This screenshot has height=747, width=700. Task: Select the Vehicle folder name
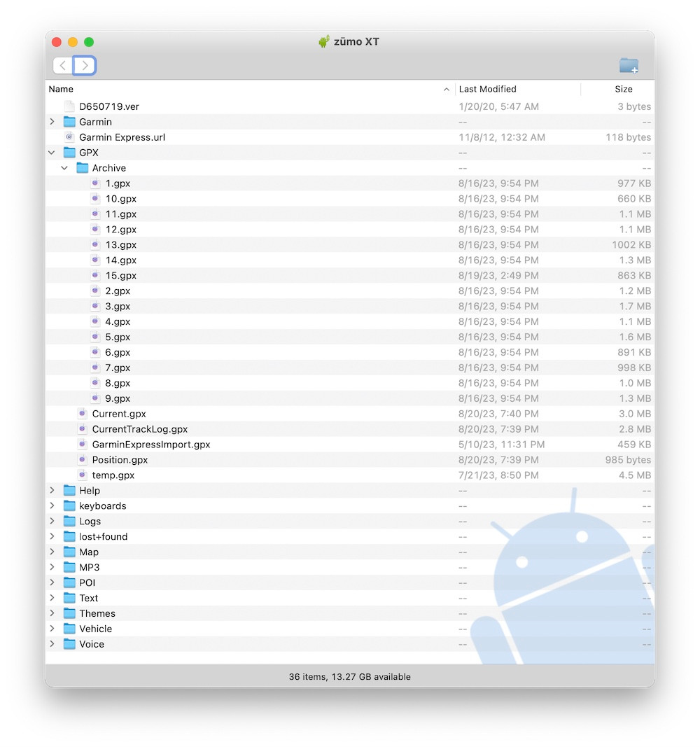96,629
